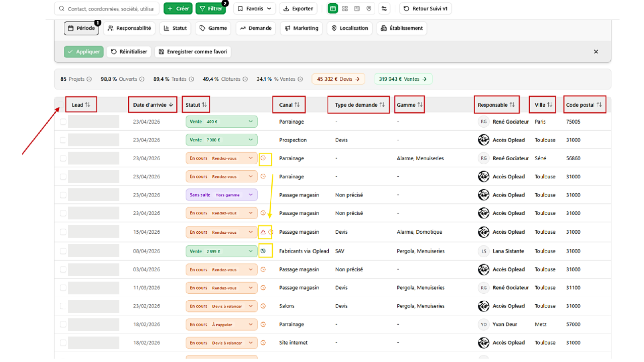644x362 pixels.
Task: Click the info icon next to Projets
Action: point(89,79)
